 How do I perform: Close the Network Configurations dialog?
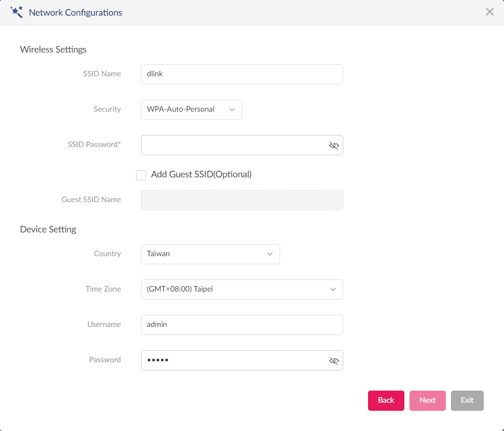click(x=489, y=12)
